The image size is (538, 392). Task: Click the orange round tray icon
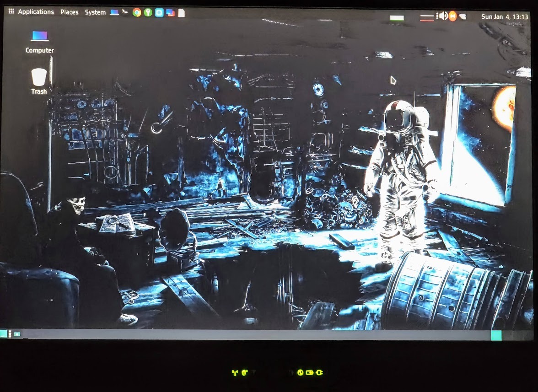point(452,16)
